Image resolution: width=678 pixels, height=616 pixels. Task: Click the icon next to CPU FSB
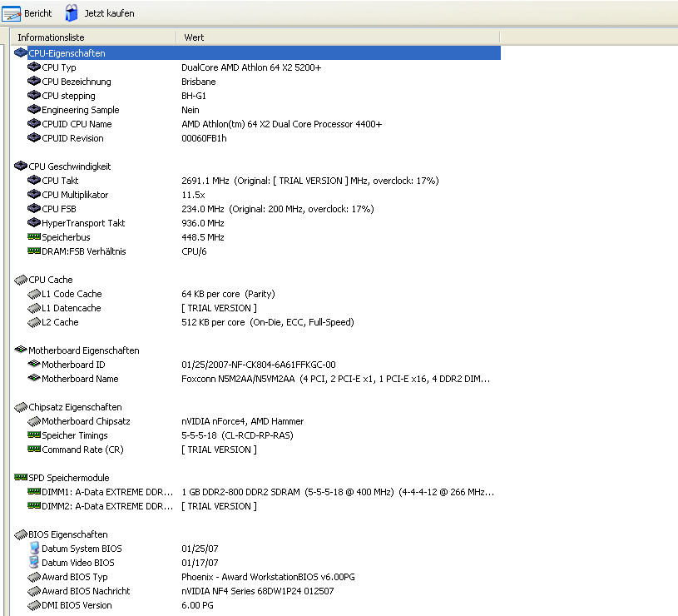tap(34, 208)
